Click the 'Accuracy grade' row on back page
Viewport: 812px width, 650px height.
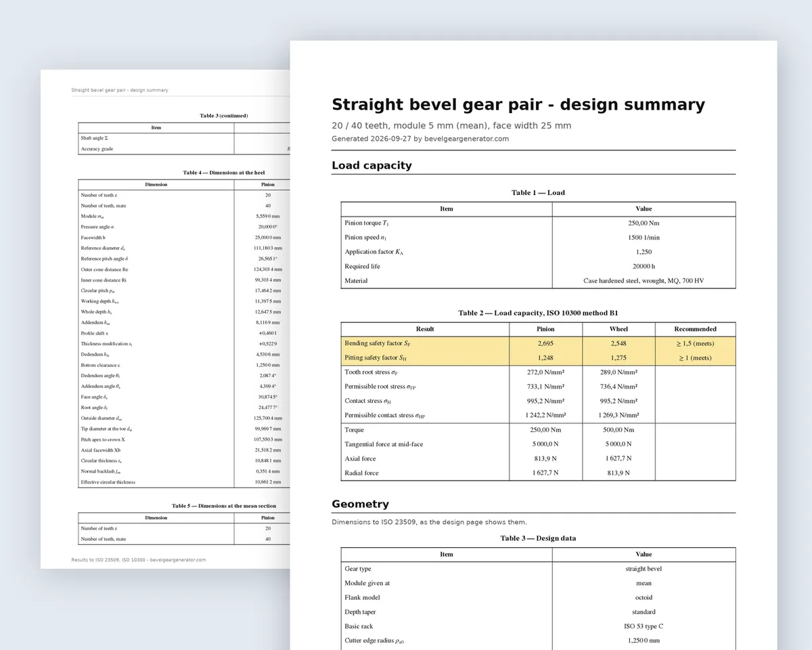184,149
